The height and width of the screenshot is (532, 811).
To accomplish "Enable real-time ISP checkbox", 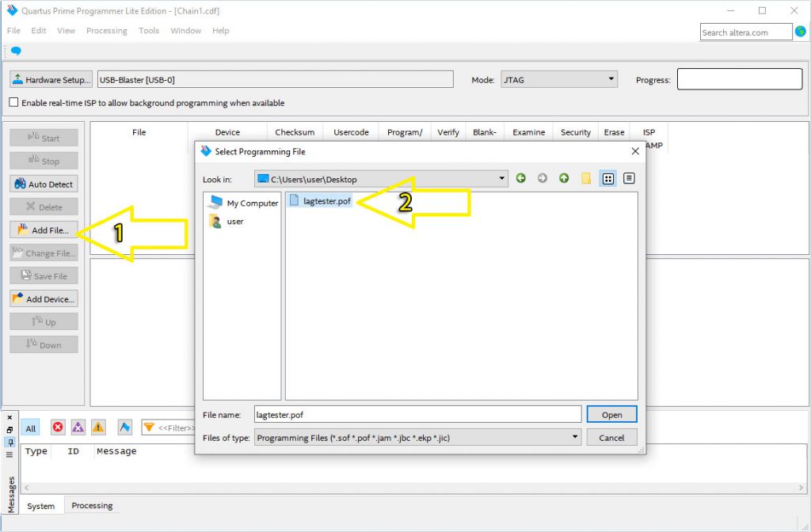I will click(x=13, y=103).
